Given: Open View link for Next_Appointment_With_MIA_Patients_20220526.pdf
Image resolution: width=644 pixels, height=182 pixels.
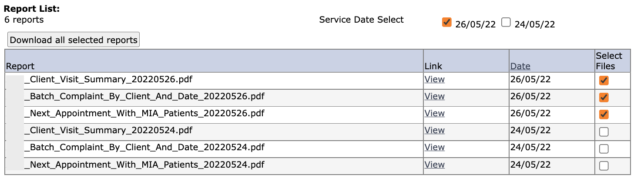Looking at the screenshot, I should click(x=435, y=113).
